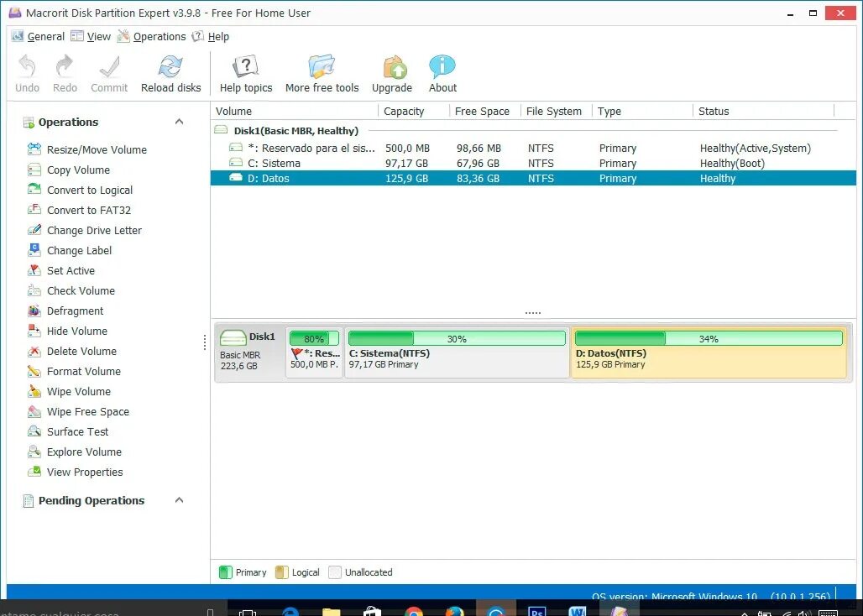Choose Hide Volume operation
This screenshot has height=616, width=863.
tap(68, 331)
